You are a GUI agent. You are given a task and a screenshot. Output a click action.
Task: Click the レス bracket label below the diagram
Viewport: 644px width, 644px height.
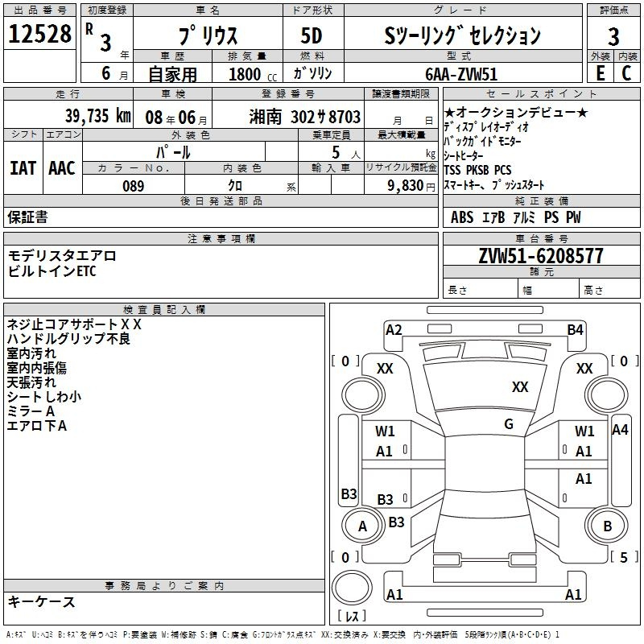pos(352,617)
